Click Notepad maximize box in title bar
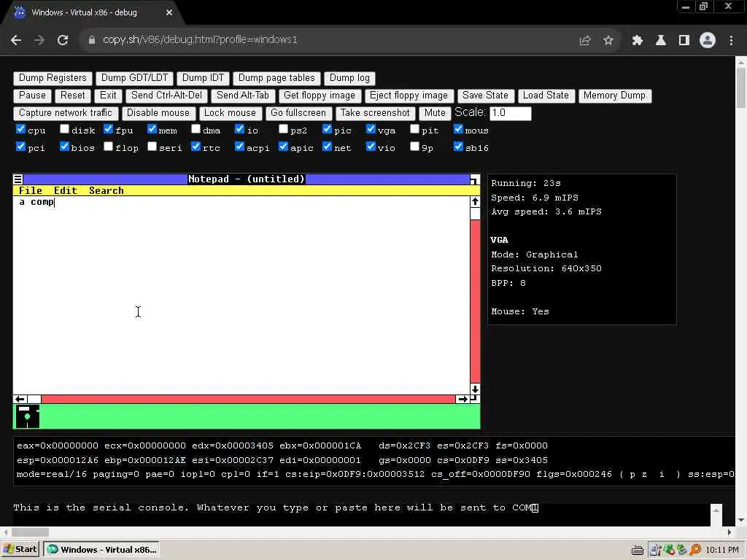This screenshot has height=560, width=747. click(474, 179)
